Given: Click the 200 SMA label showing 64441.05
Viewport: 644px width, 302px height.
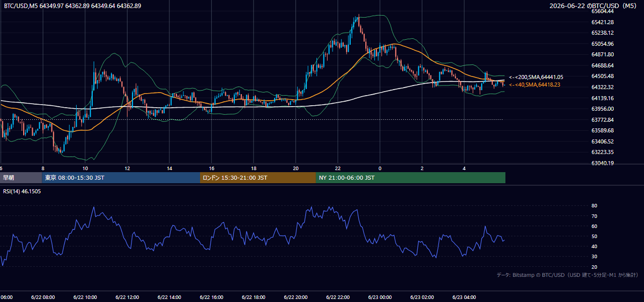Looking at the screenshot, I should [x=536, y=77].
